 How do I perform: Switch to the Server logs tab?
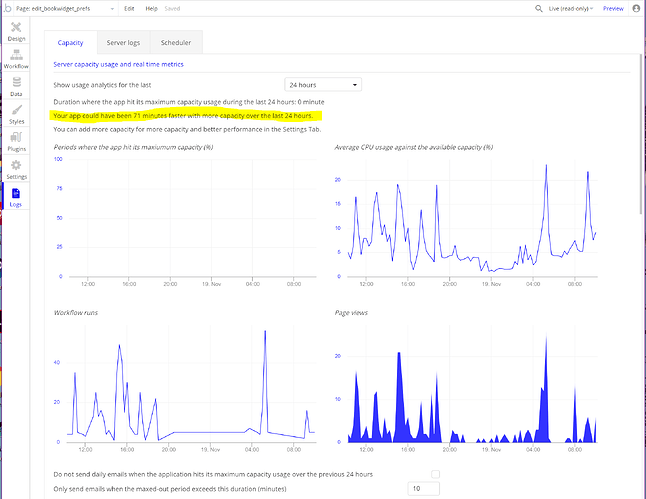pyautogui.click(x=123, y=42)
